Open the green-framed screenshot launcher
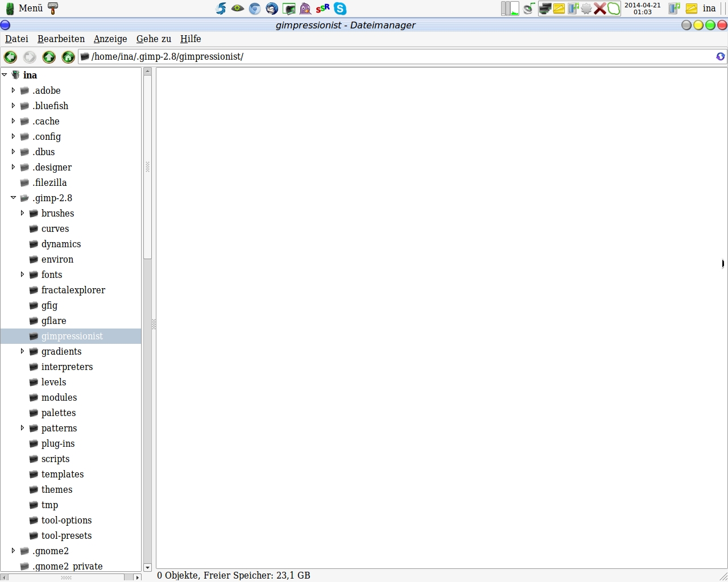 pos(289,9)
